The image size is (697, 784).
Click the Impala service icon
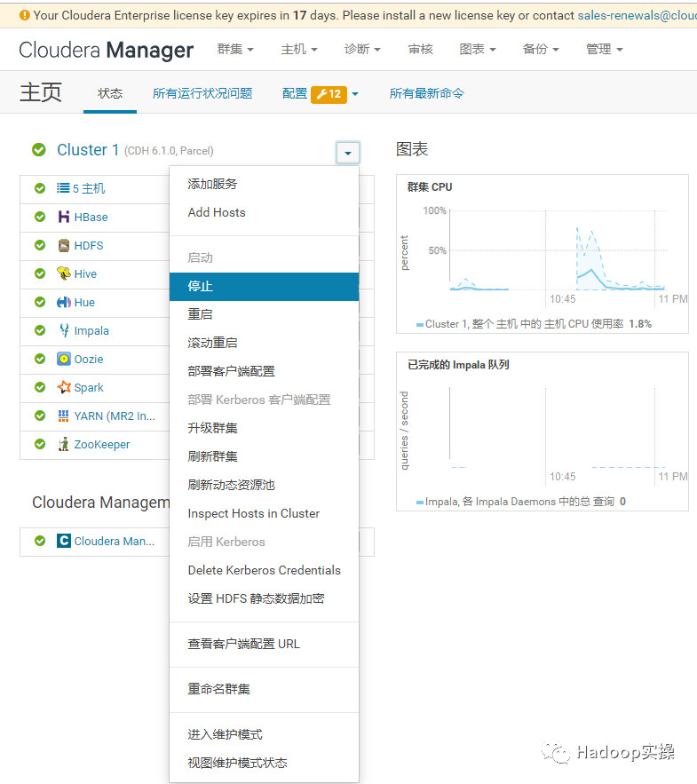pos(64,330)
